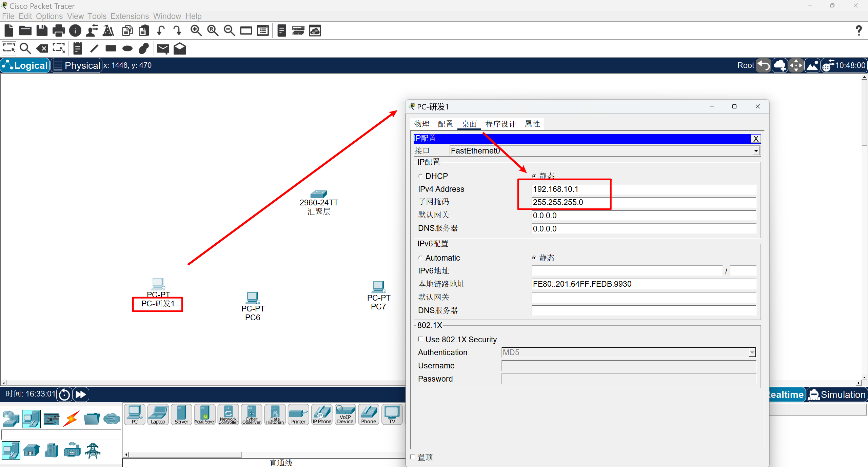Switch to the 配置 tab

tap(445, 124)
